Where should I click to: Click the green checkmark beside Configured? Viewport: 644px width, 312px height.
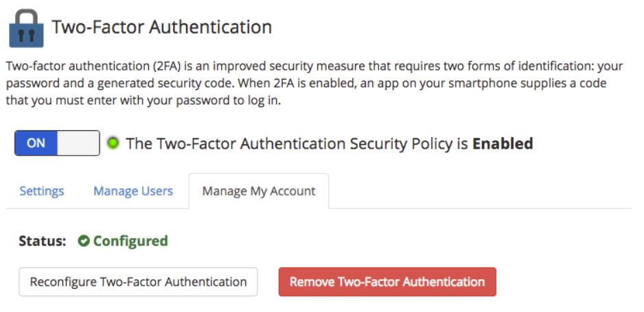coord(84,241)
